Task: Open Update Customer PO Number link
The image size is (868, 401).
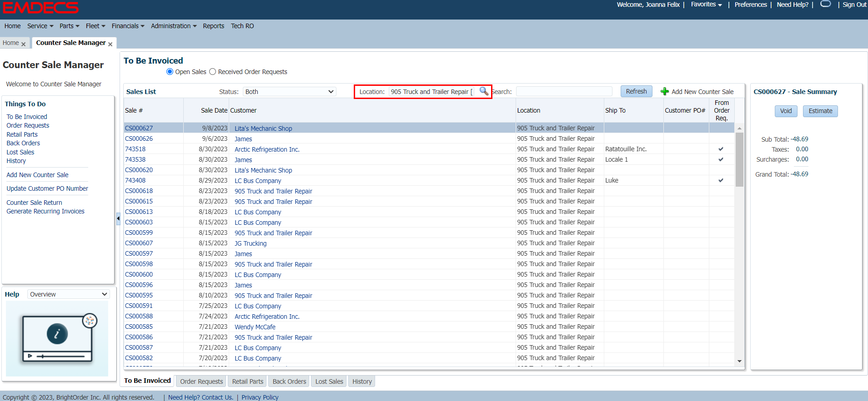Action: (47, 188)
